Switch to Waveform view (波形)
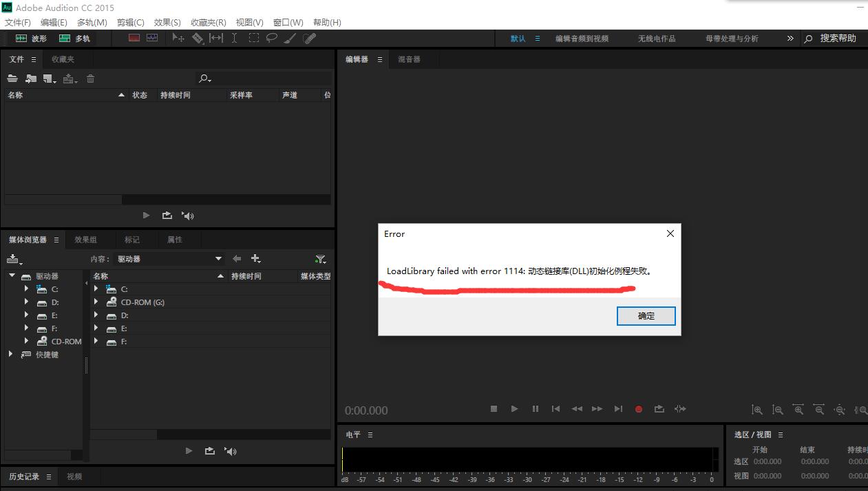868x491 pixels. (32, 39)
